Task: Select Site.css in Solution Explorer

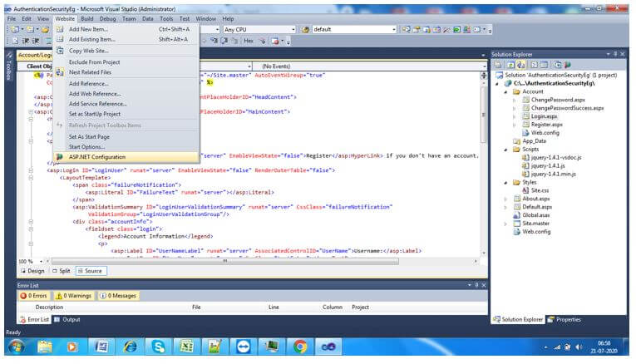Action: click(540, 190)
